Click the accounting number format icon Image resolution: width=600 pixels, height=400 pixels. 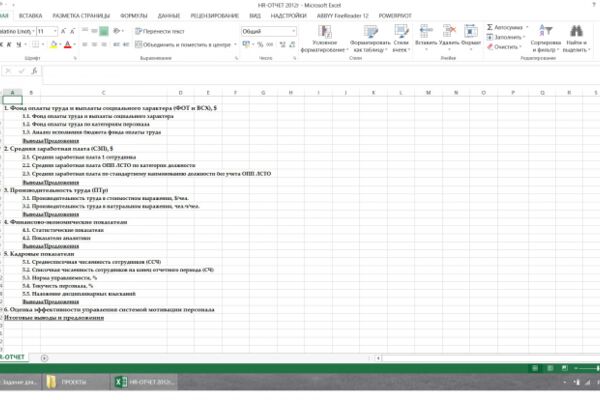point(246,45)
